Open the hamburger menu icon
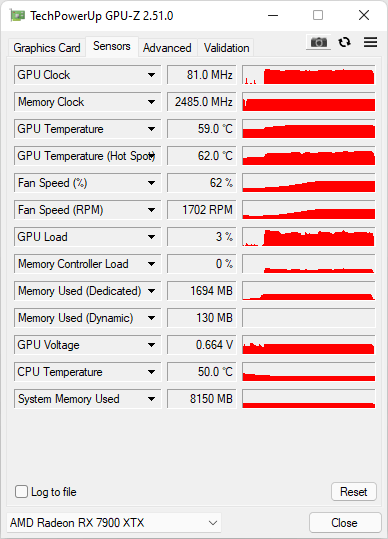Image resolution: width=388 pixels, height=539 pixels. 370,42
